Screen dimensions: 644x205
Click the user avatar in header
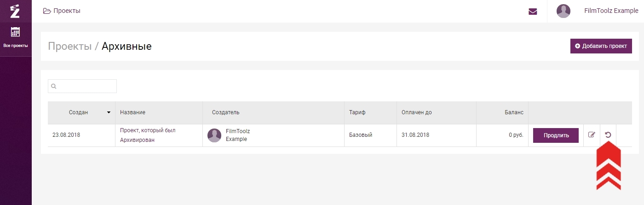[x=563, y=11]
